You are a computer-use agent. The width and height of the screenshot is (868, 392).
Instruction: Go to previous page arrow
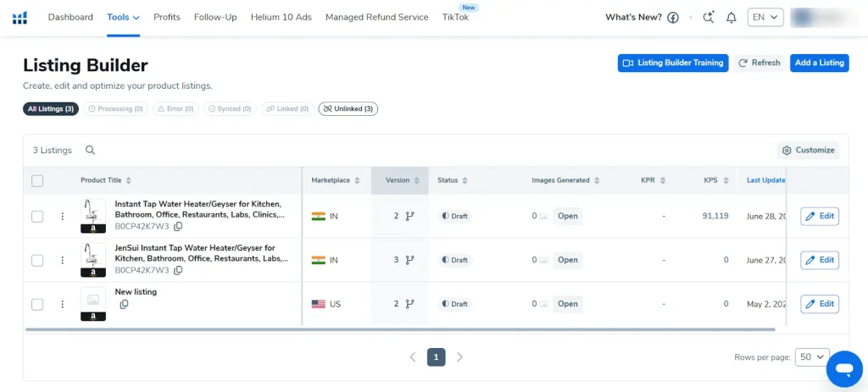coord(413,357)
